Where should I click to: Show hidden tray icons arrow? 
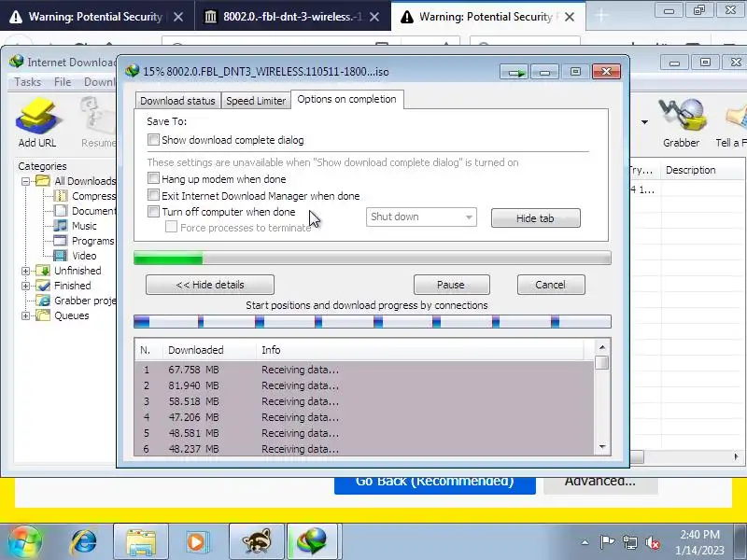click(x=585, y=542)
